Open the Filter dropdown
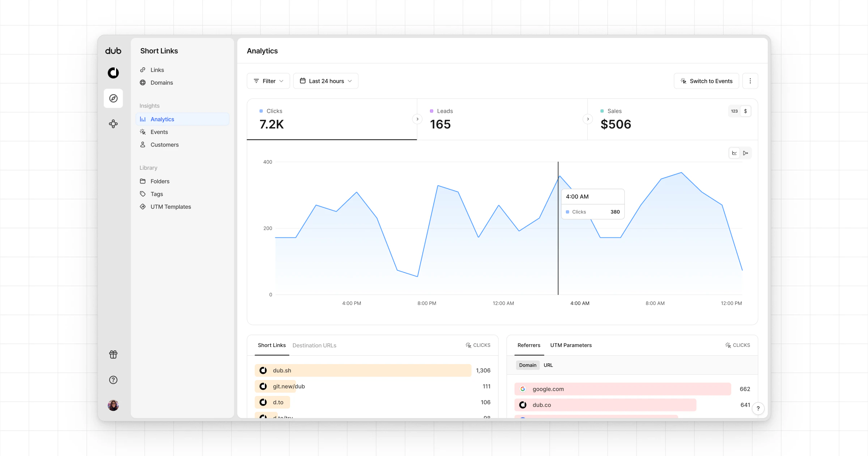This screenshot has height=456, width=868. click(268, 81)
